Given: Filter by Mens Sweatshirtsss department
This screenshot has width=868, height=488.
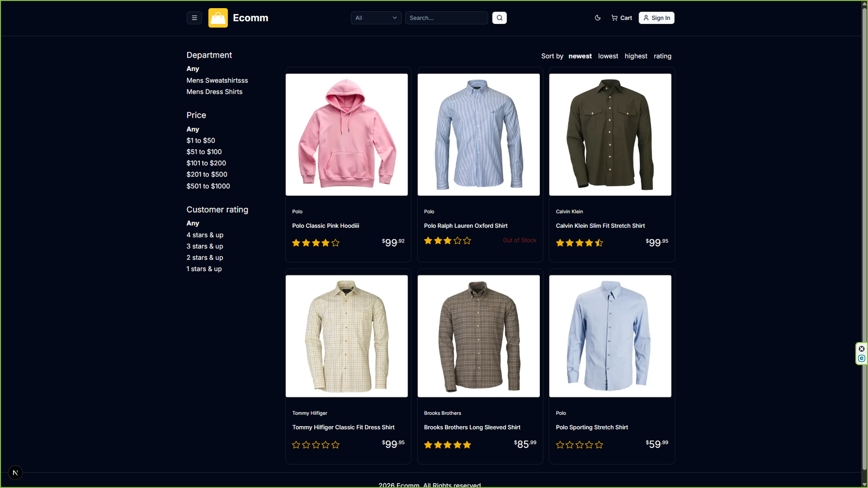Looking at the screenshot, I should tap(217, 80).
